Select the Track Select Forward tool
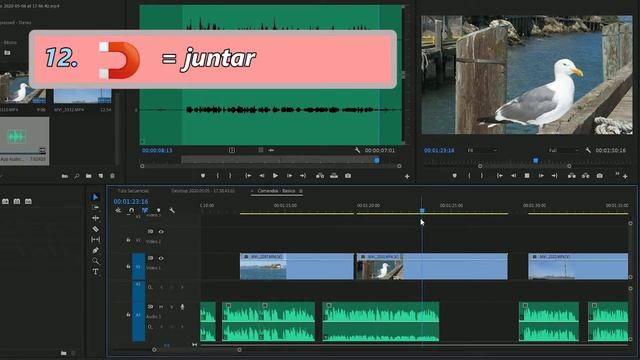640x360 pixels. pyautogui.click(x=95, y=207)
